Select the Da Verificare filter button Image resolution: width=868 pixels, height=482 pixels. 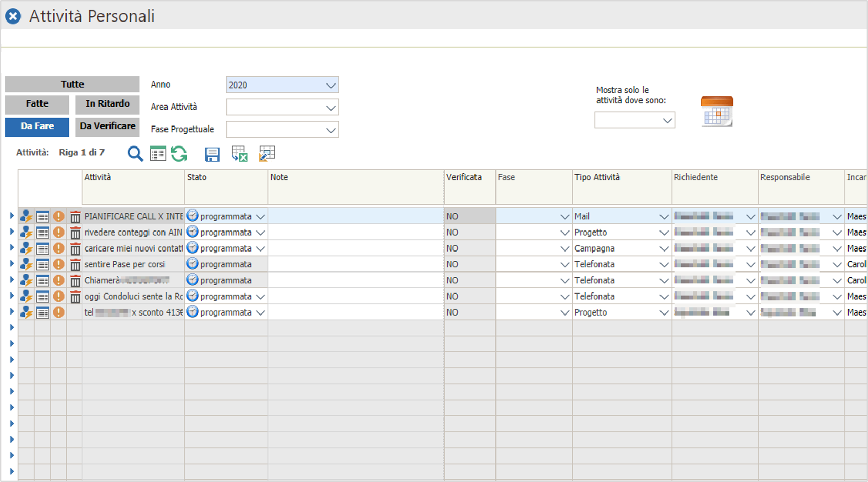(x=108, y=127)
